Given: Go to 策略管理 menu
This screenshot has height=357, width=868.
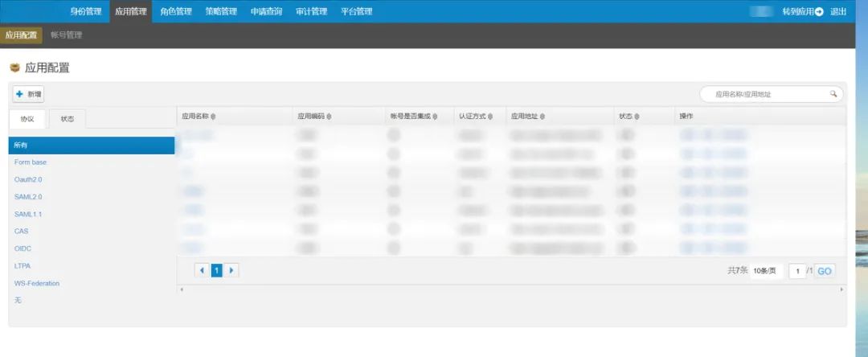Looking at the screenshot, I should click(x=221, y=11).
